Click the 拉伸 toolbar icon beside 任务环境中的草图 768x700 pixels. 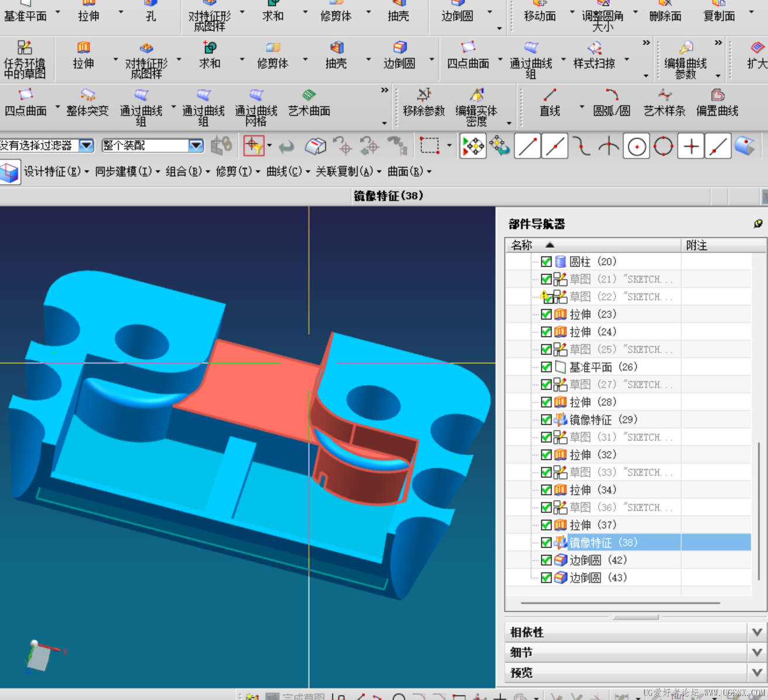(x=83, y=55)
